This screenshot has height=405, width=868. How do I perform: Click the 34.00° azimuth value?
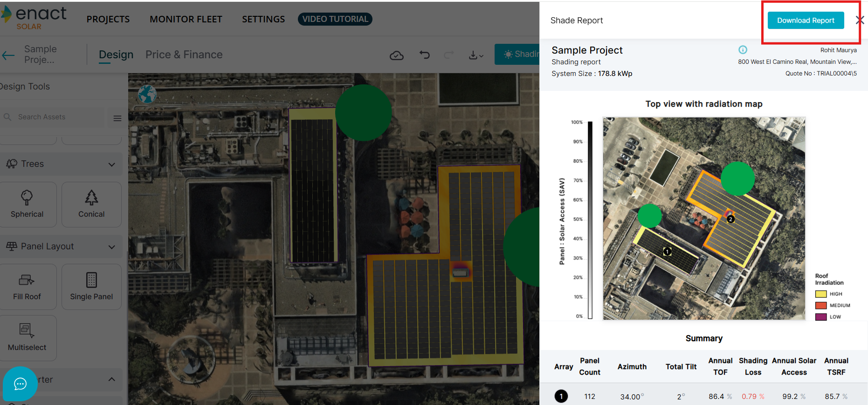point(632,397)
